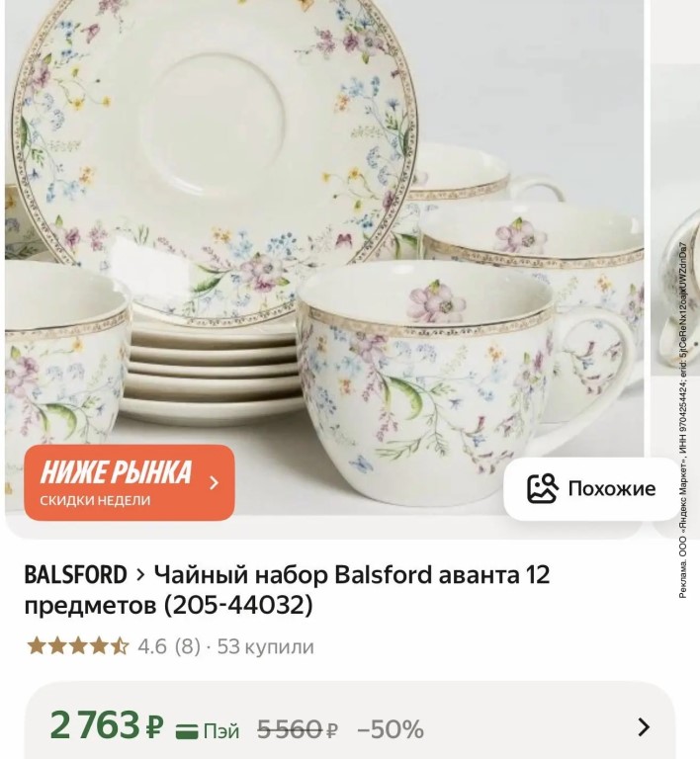Open the НИЖЕ РЫНКА weekly discounts badge
This screenshot has width=700, height=759.
coord(130,482)
